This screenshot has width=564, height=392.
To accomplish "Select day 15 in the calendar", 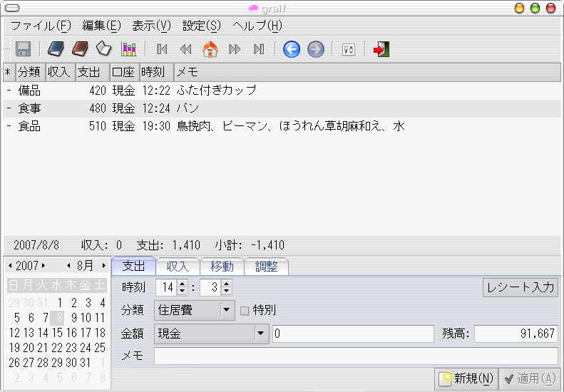I will pyautogui.click(x=58, y=333).
